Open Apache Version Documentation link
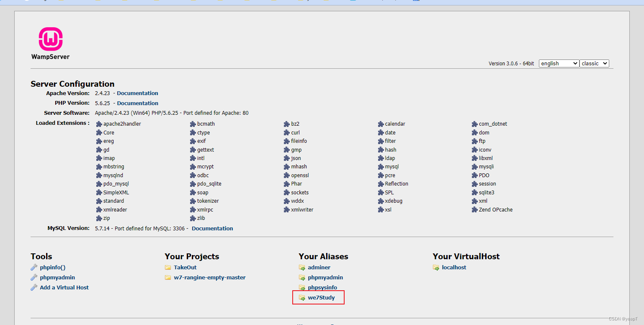 click(x=137, y=93)
